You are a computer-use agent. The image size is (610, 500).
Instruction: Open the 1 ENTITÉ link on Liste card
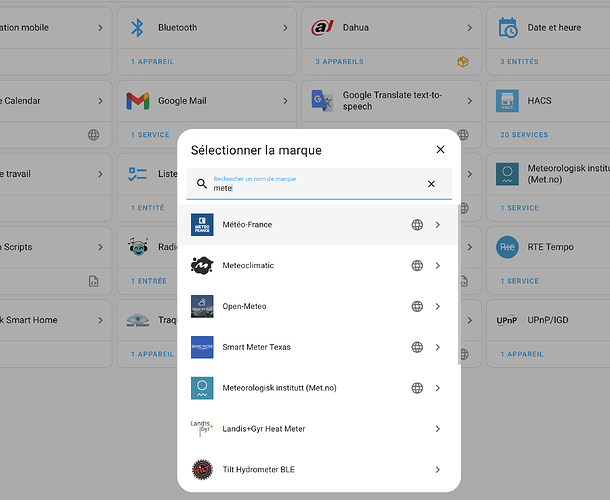pyautogui.click(x=148, y=208)
